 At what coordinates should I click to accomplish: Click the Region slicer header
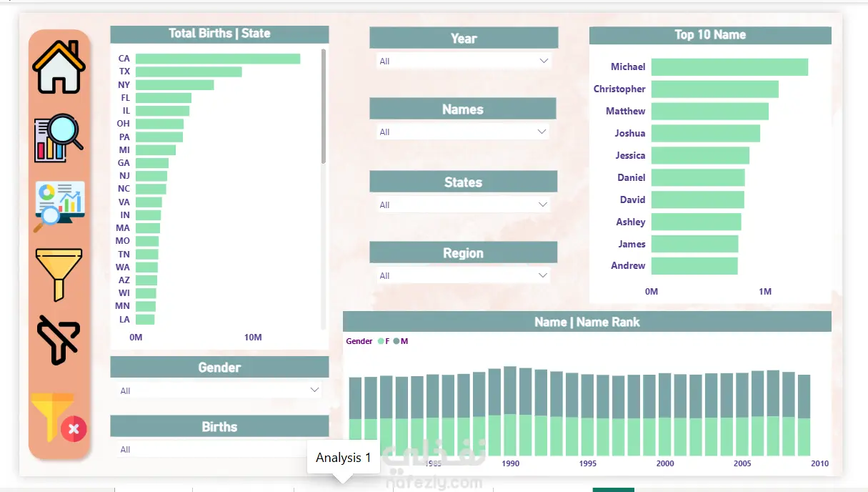(x=463, y=253)
